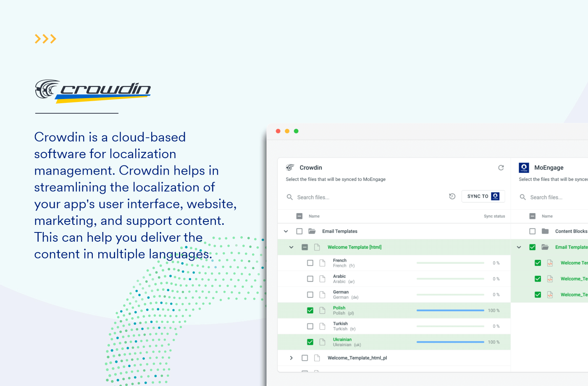
Task: Uncheck the middle Welcome_Te file checkbox
Action: pos(538,279)
